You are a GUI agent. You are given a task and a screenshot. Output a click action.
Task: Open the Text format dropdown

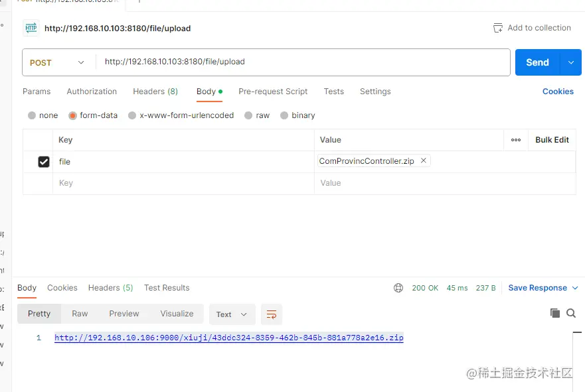[x=232, y=314]
